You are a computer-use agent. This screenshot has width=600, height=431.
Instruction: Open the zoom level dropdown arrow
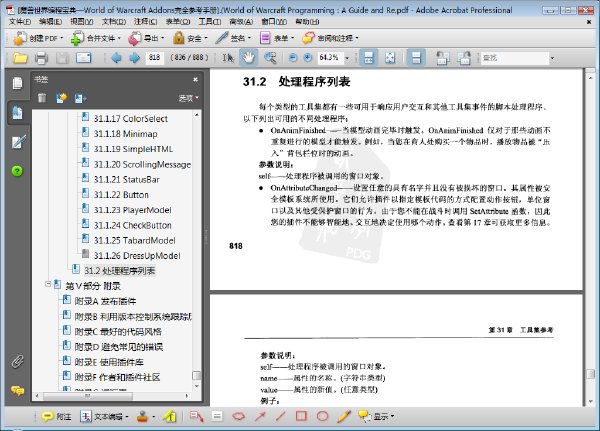347,58
